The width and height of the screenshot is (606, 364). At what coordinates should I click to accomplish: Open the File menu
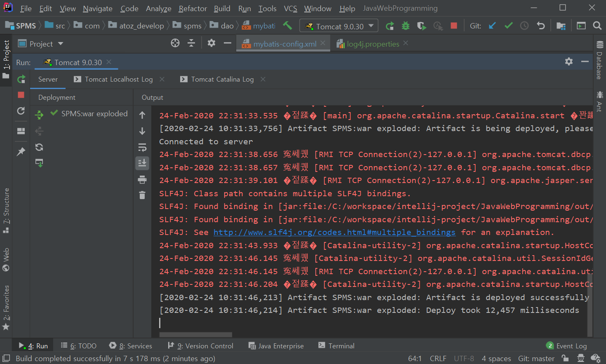(26, 8)
